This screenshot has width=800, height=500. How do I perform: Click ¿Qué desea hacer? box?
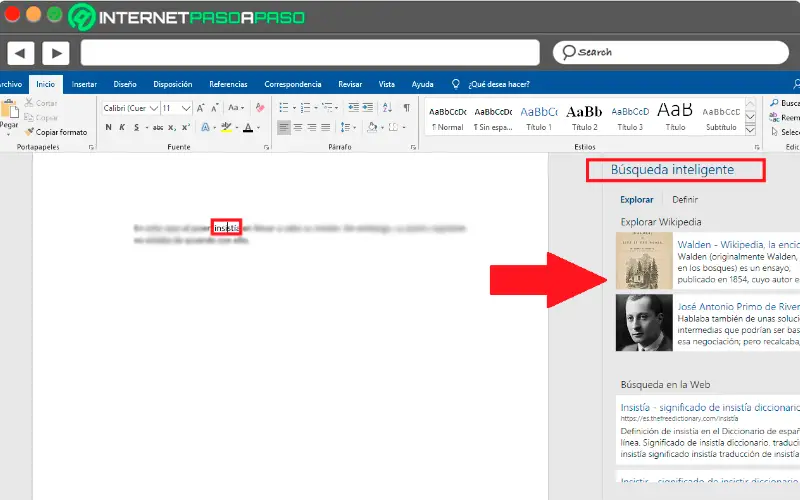click(498, 84)
